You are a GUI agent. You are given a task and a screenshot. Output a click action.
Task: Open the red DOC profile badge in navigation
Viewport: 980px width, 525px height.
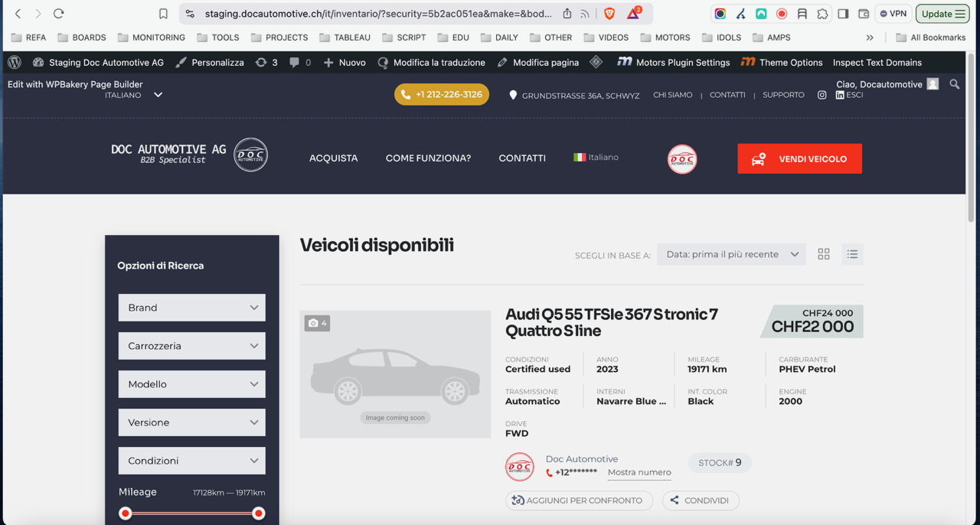click(x=682, y=159)
